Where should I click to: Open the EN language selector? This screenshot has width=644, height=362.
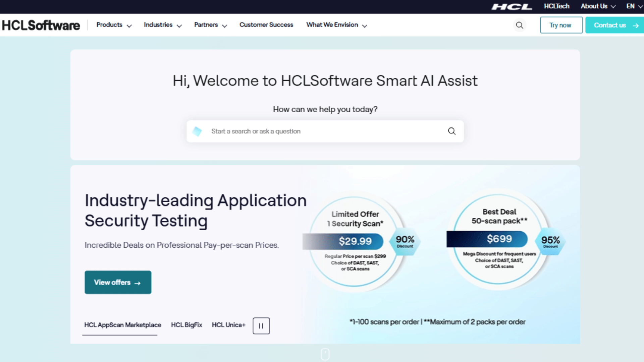pos(634,6)
